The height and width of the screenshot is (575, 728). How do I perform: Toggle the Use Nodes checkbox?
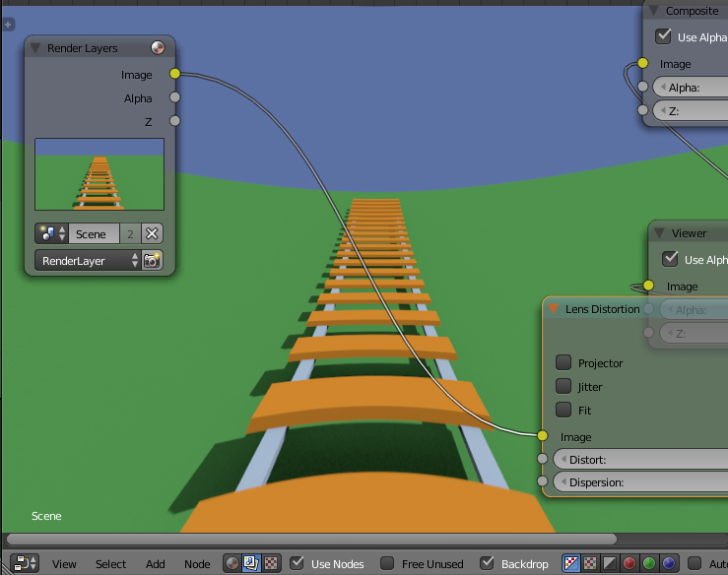(x=297, y=563)
